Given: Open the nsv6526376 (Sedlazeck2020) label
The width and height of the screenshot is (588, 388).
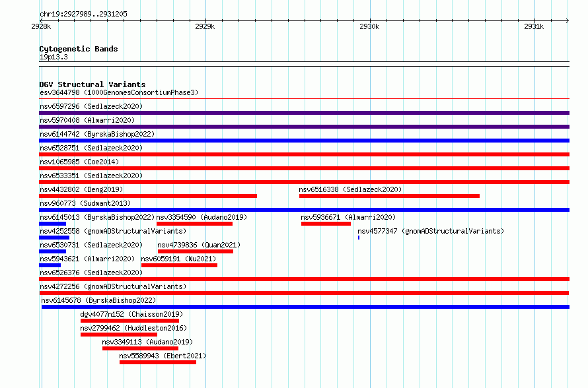Looking at the screenshot, I should tap(91, 273).
